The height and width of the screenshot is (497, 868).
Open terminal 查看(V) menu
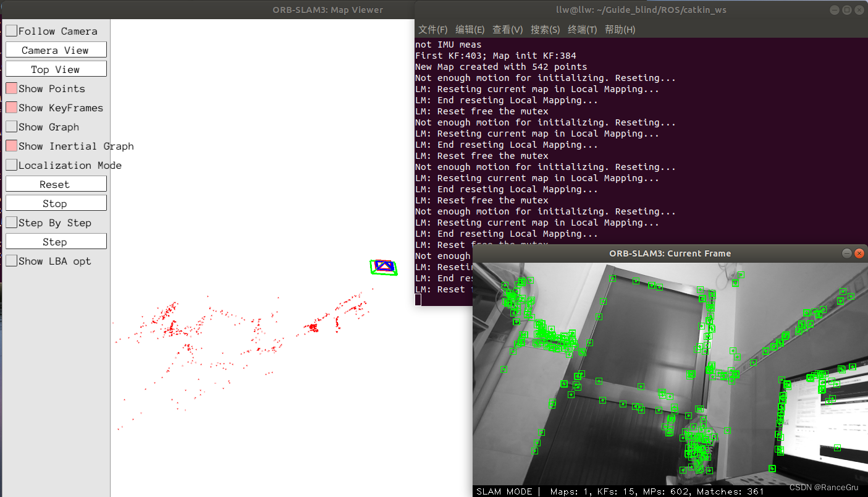(x=508, y=30)
